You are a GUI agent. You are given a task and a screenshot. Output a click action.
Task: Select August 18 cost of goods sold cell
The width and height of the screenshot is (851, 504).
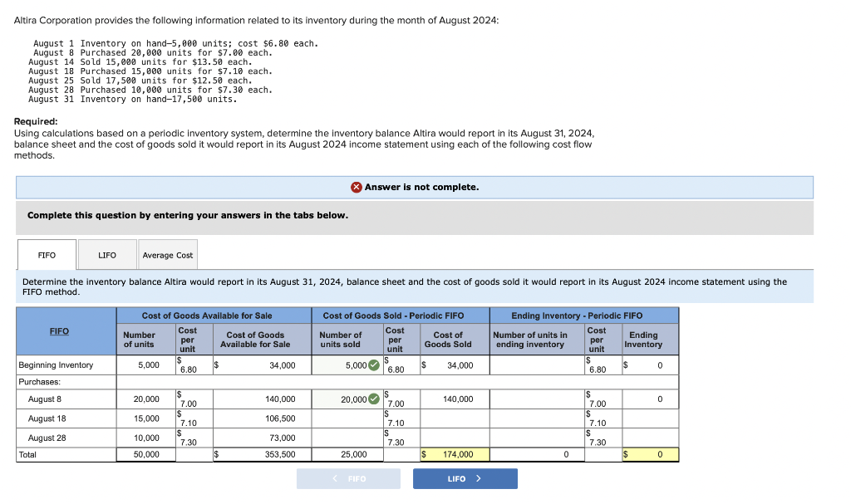455,418
